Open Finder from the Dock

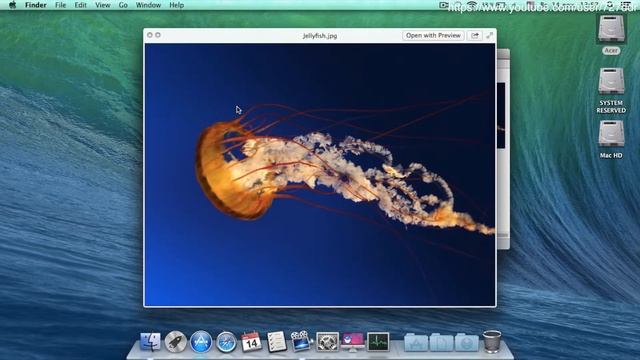click(150, 342)
